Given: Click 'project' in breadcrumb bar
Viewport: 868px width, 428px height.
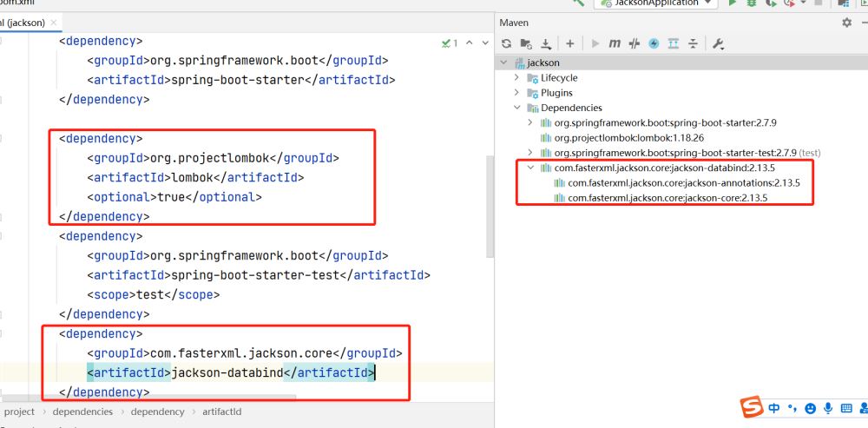Looking at the screenshot, I should [19, 412].
